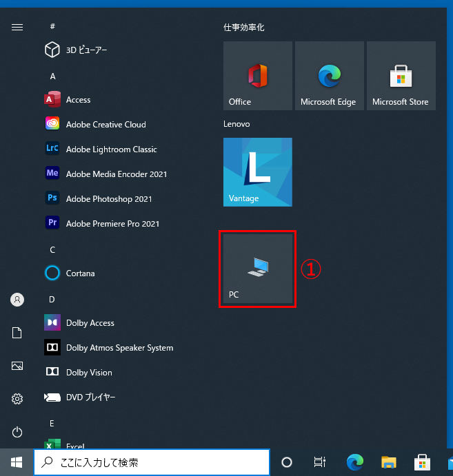
Task: Open Microsoft Store from the taskbar
Action: (422, 462)
